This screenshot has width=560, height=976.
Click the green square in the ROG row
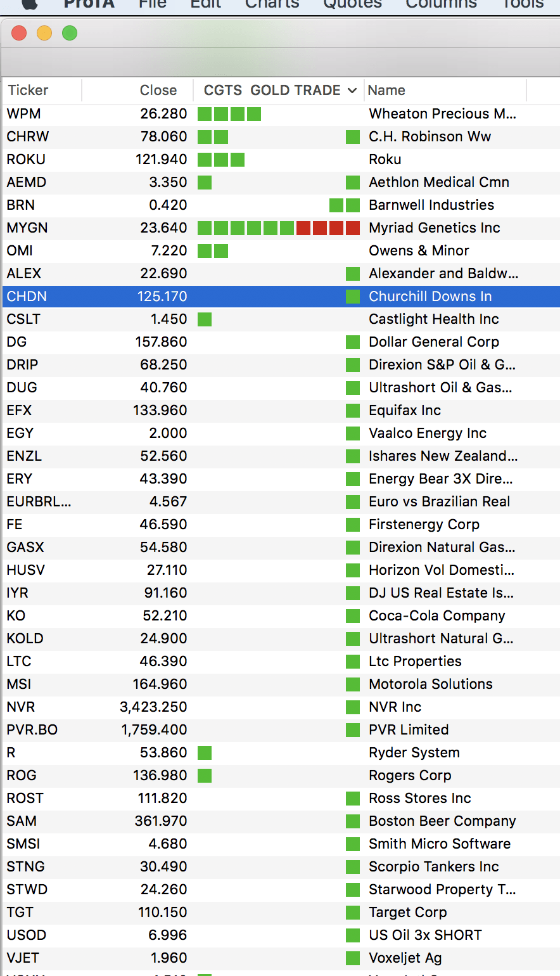205,775
